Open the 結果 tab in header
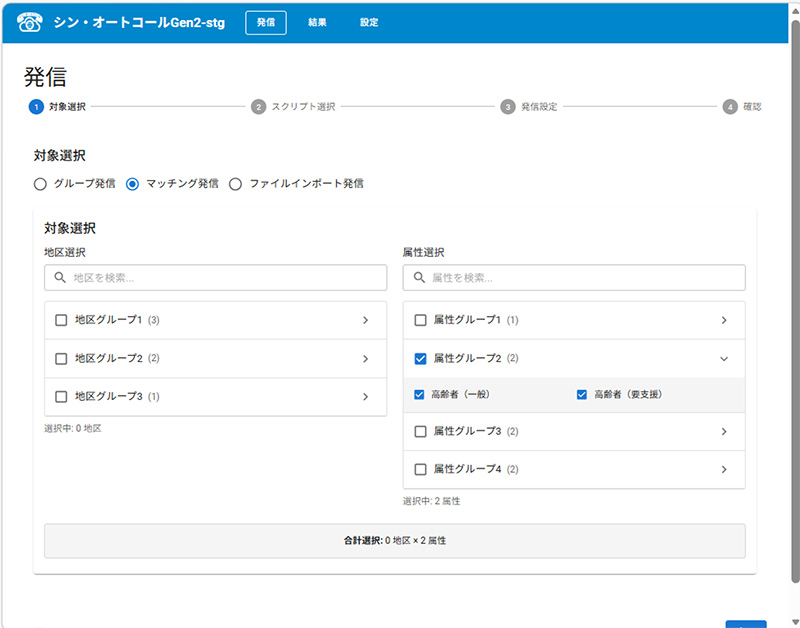 [x=317, y=22]
